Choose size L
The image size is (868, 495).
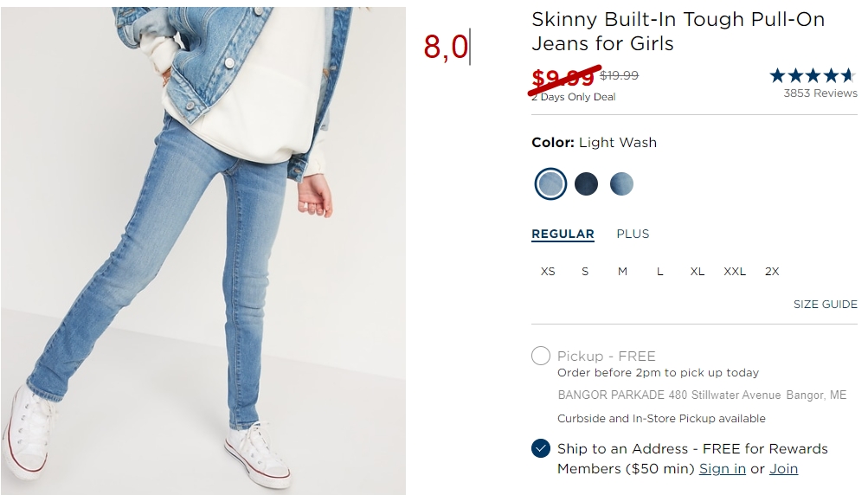tap(659, 272)
